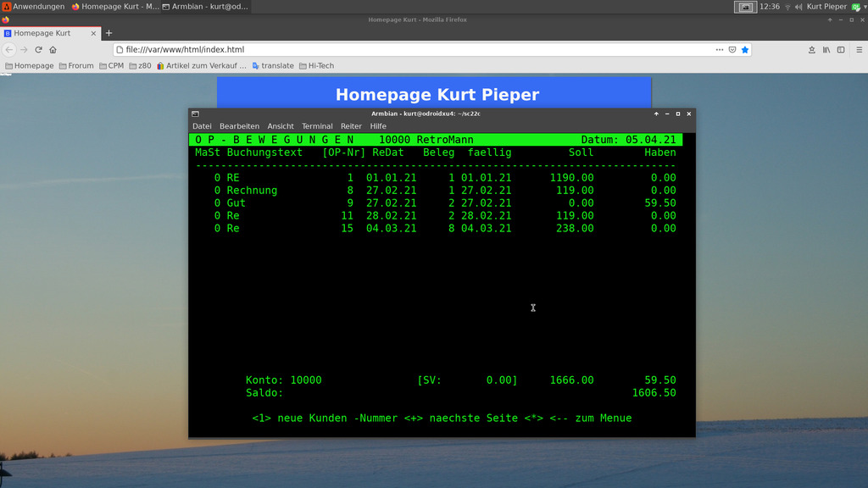Open the Firefox hamburger menu

(x=858, y=50)
